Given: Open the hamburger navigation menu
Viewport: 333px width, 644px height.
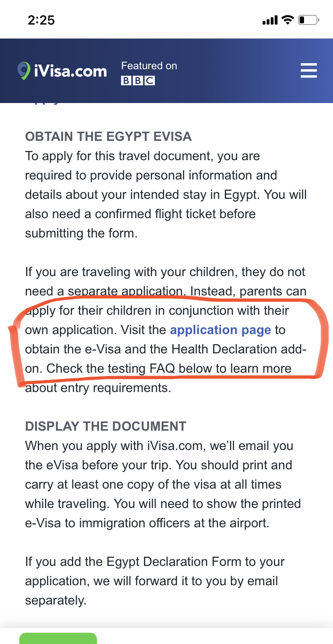Looking at the screenshot, I should (x=308, y=70).
